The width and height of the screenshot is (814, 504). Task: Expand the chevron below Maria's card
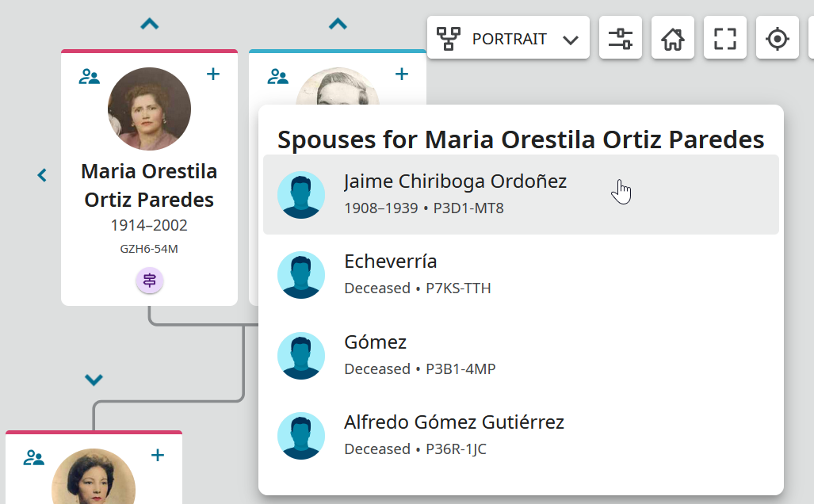[x=94, y=380]
